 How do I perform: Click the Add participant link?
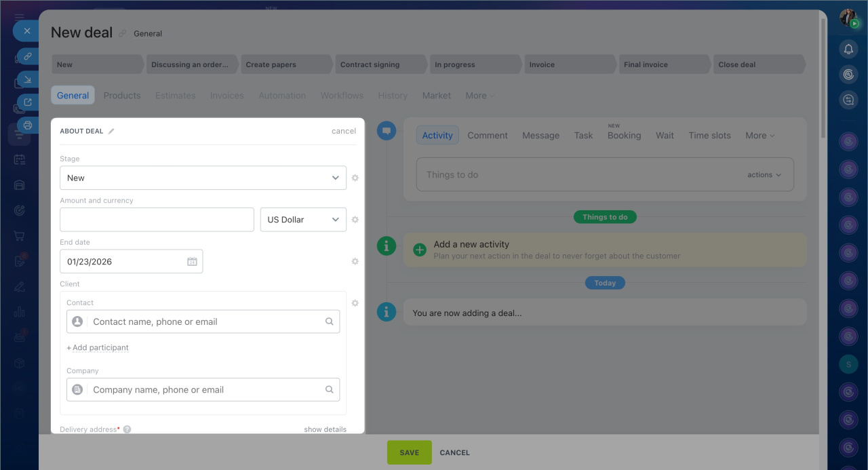(98, 348)
